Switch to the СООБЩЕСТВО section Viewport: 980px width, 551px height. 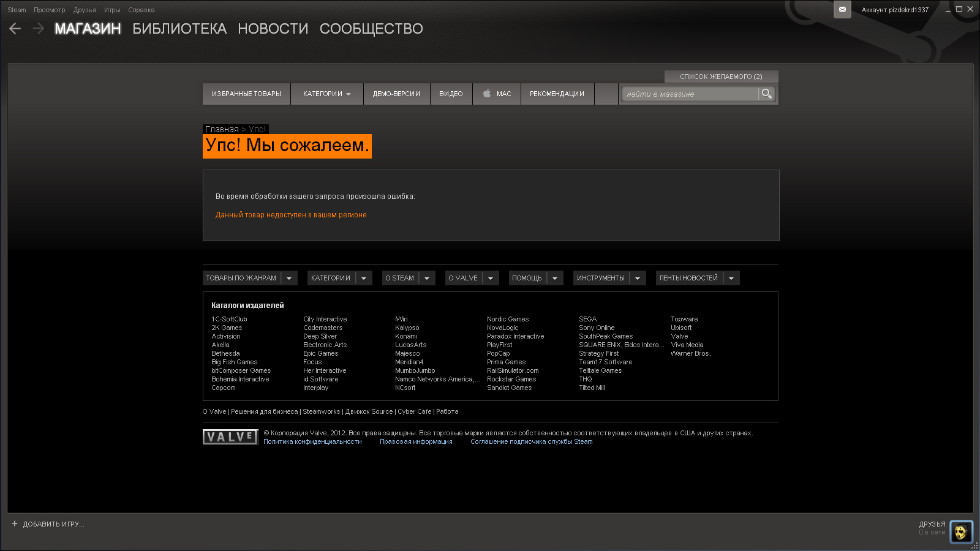pyautogui.click(x=371, y=29)
